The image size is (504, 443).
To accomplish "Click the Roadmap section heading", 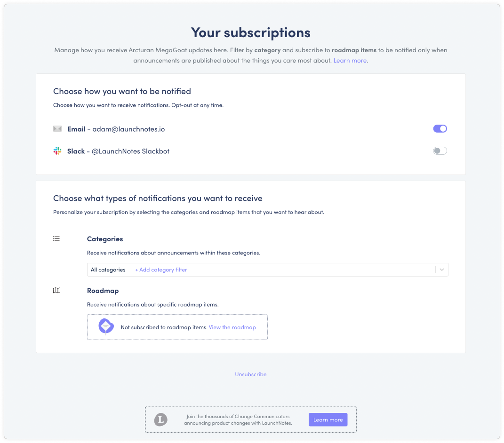I will 103,291.
